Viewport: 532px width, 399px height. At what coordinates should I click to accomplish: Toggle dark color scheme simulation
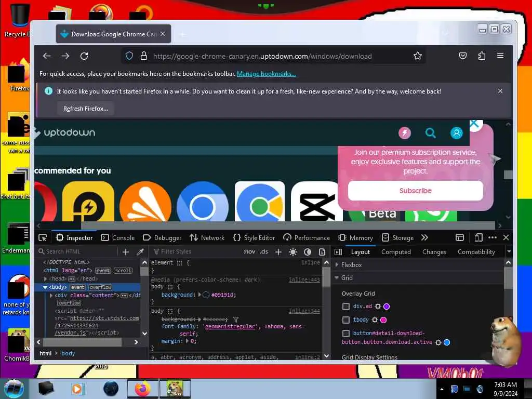[x=308, y=252]
